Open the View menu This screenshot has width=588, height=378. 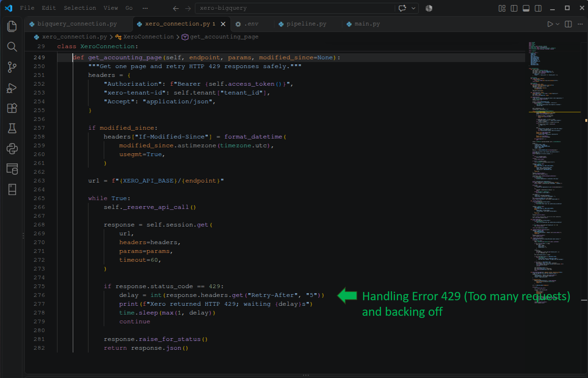click(111, 8)
